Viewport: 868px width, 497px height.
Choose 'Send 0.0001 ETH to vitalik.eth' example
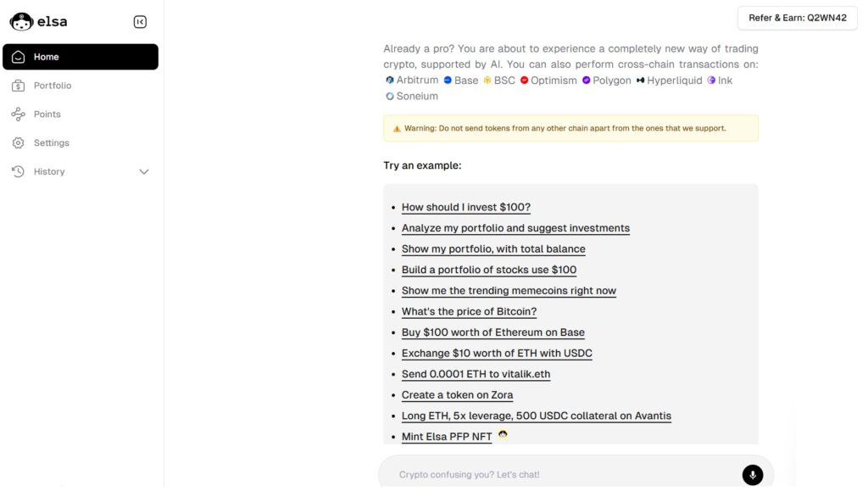click(476, 374)
